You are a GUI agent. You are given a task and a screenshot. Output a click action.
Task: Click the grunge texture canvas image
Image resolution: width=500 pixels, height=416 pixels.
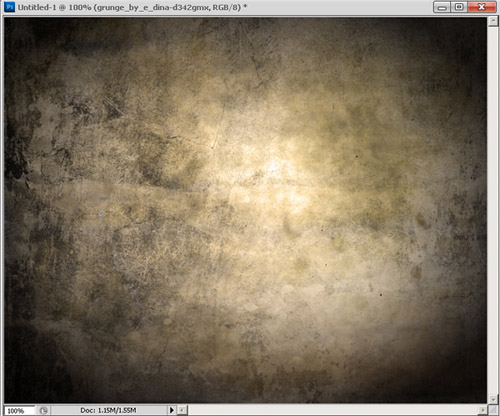tap(246, 210)
